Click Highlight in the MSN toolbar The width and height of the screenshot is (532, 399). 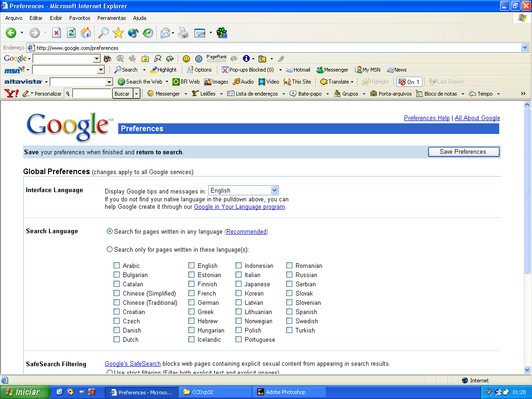point(163,70)
